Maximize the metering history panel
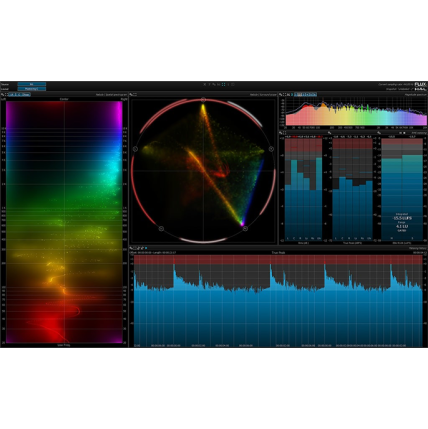 [135, 248]
